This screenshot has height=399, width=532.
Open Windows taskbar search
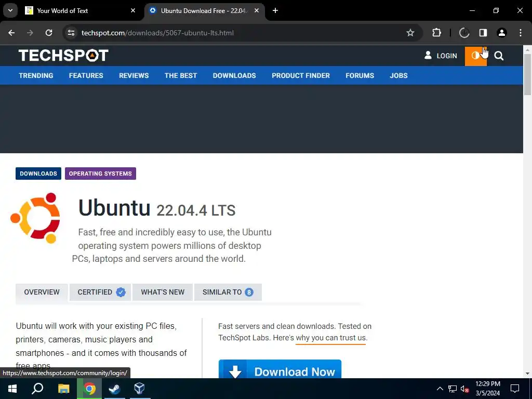point(37,389)
